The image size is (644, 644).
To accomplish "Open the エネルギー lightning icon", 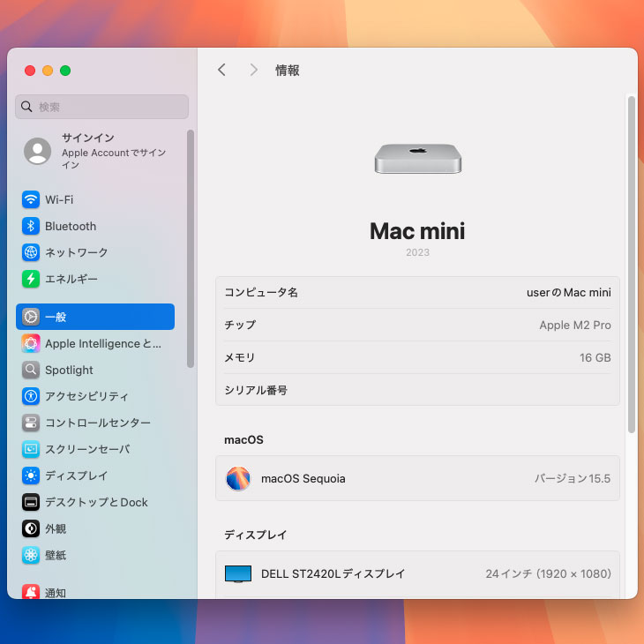I will pos(31,279).
